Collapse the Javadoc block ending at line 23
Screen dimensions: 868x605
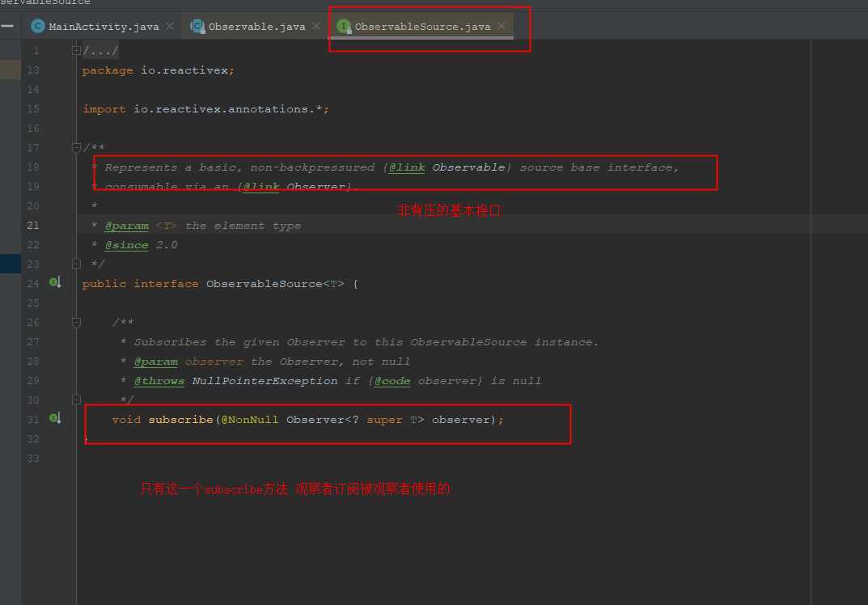[x=76, y=264]
